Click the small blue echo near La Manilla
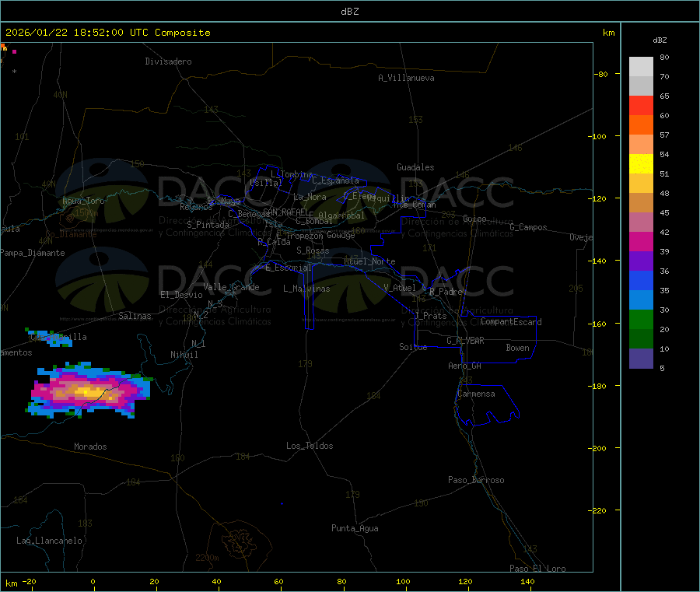The width and height of the screenshot is (700, 592). 48,338
